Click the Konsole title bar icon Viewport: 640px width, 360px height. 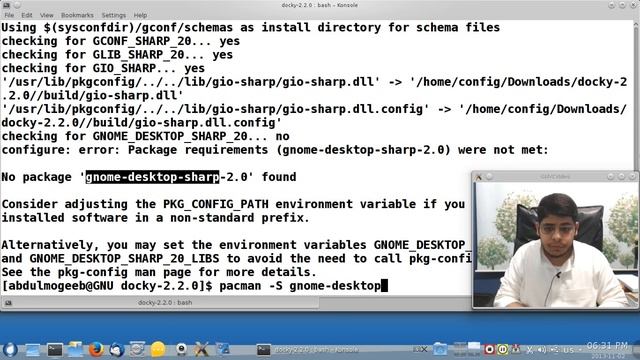click(x=7, y=5)
